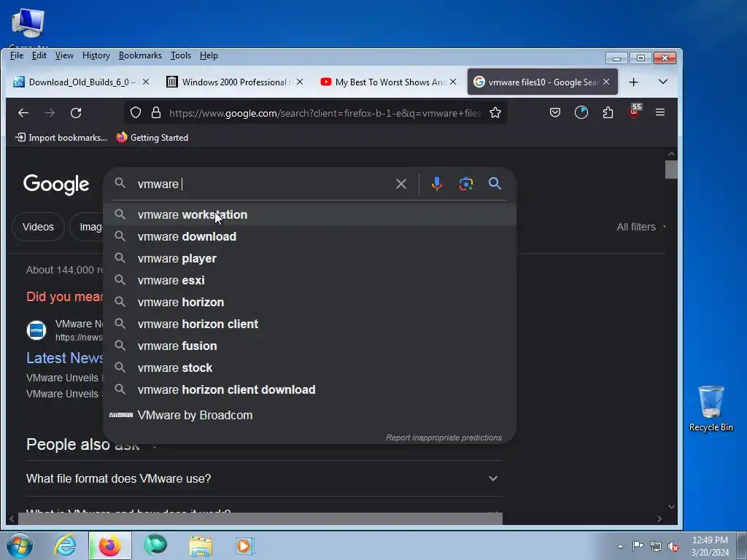Viewport: 747px width, 560px height.
Task: Focus the URL address bar
Action: pyautogui.click(x=325, y=113)
